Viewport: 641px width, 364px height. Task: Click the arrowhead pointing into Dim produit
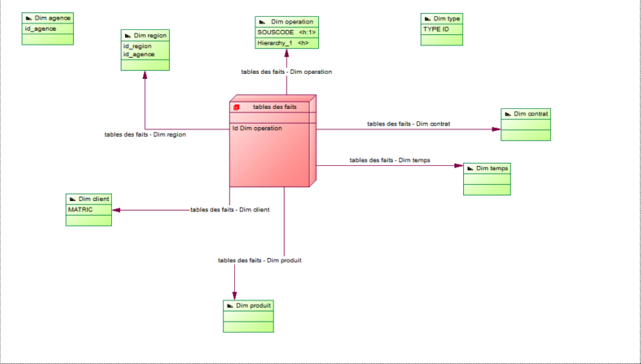pyautogui.click(x=235, y=296)
